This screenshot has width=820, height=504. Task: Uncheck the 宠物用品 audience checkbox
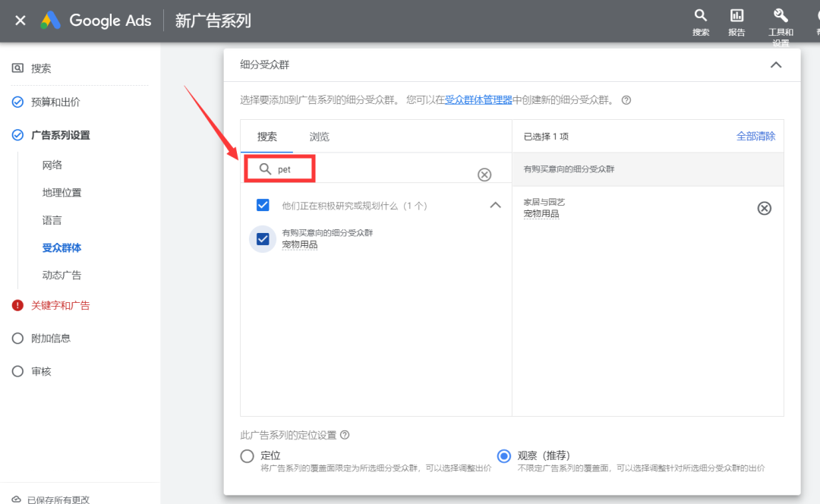point(262,238)
